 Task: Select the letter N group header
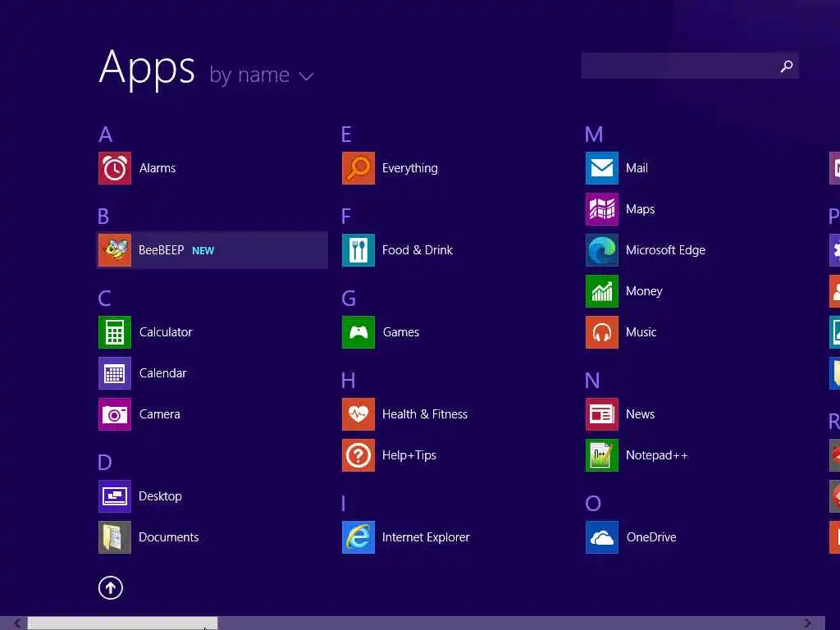click(x=592, y=381)
